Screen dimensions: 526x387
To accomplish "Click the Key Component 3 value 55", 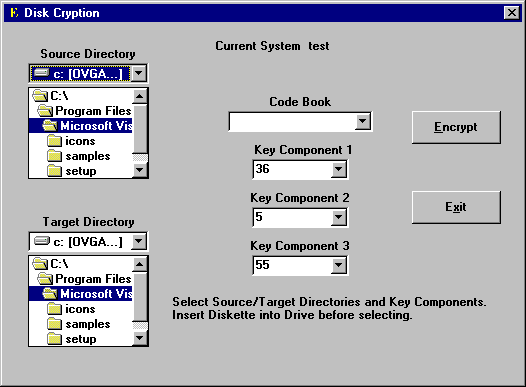I will 262,265.
